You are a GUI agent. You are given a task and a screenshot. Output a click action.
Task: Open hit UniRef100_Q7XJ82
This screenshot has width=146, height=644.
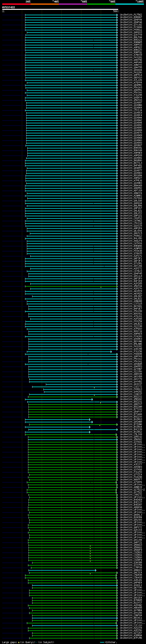131,25
